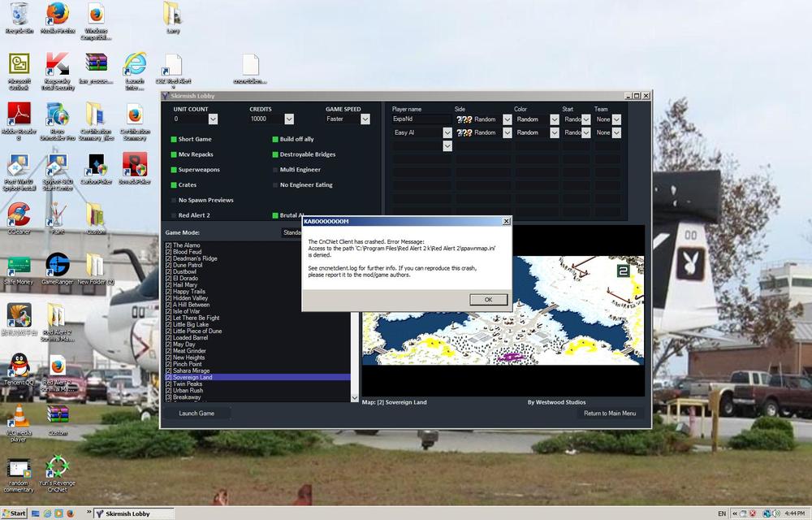Viewport: 812px width, 520px height.
Task: Select the Tencent QQ penguin icon
Action: 19,370
